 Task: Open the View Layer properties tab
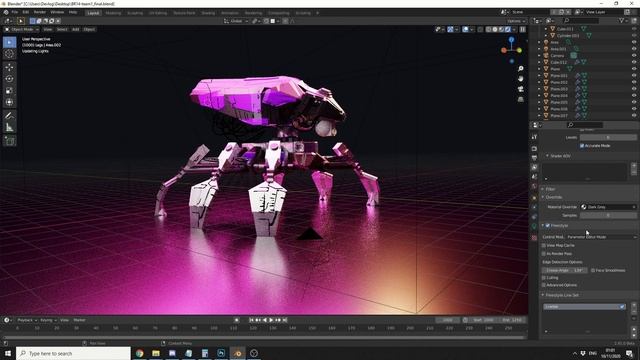534,167
